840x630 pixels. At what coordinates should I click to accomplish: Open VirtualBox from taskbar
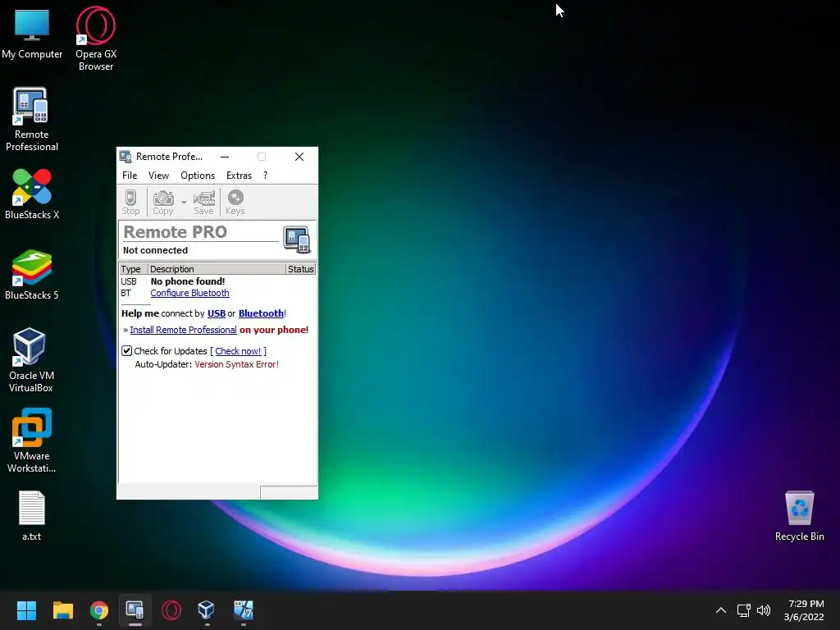tap(207, 610)
